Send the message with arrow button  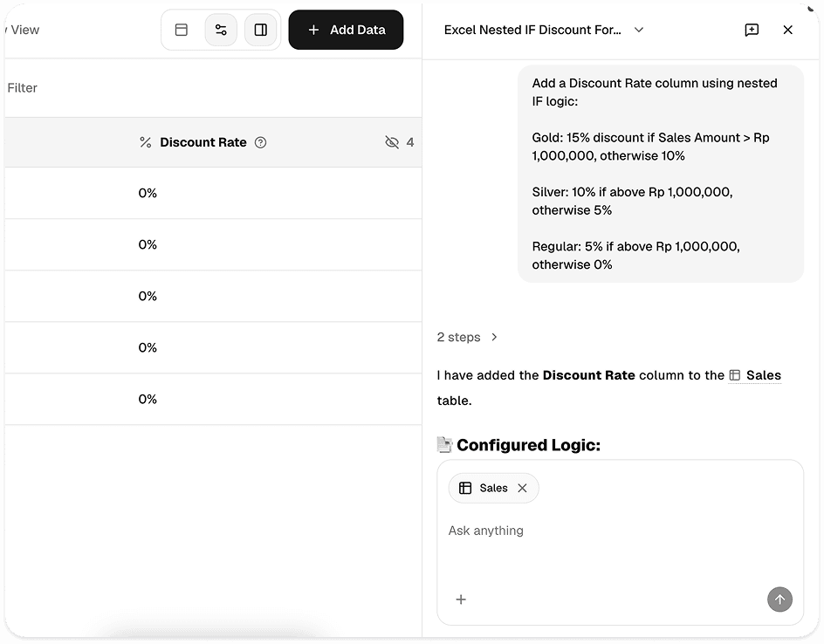(779, 599)
